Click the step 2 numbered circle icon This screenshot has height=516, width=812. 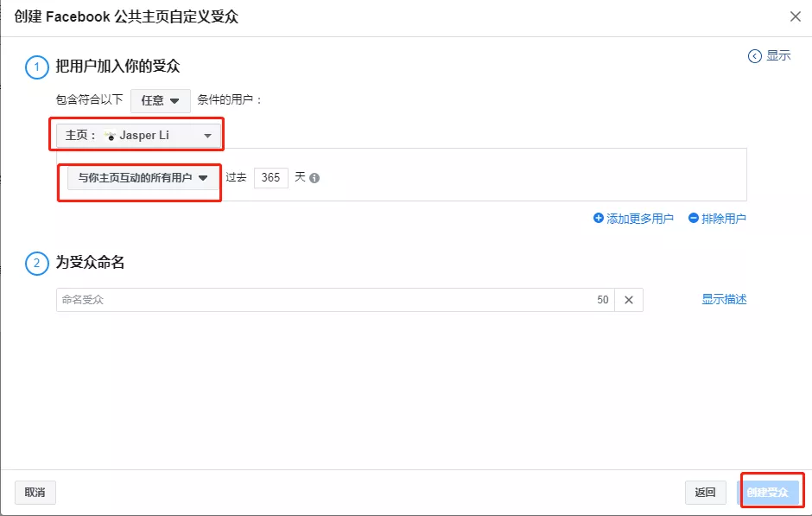coord(35,263)
